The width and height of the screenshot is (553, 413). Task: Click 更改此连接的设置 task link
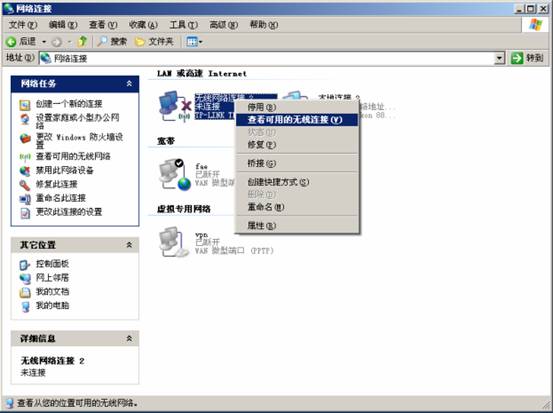pos(69,212)
